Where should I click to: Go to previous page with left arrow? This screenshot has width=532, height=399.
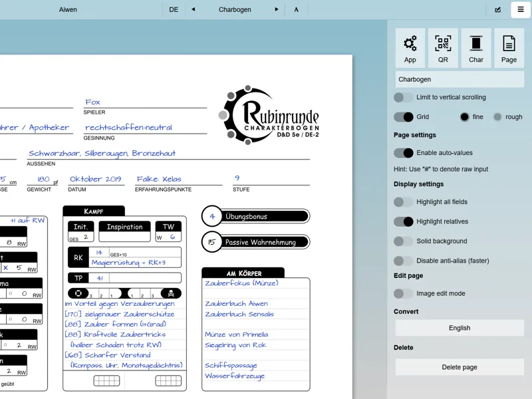194,9
